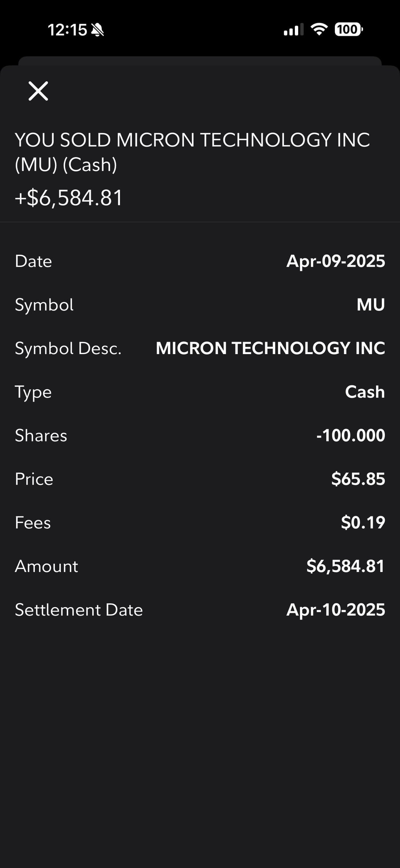
Task: Tap the cellular signal bars icon
Action: [x=293, y=30]
